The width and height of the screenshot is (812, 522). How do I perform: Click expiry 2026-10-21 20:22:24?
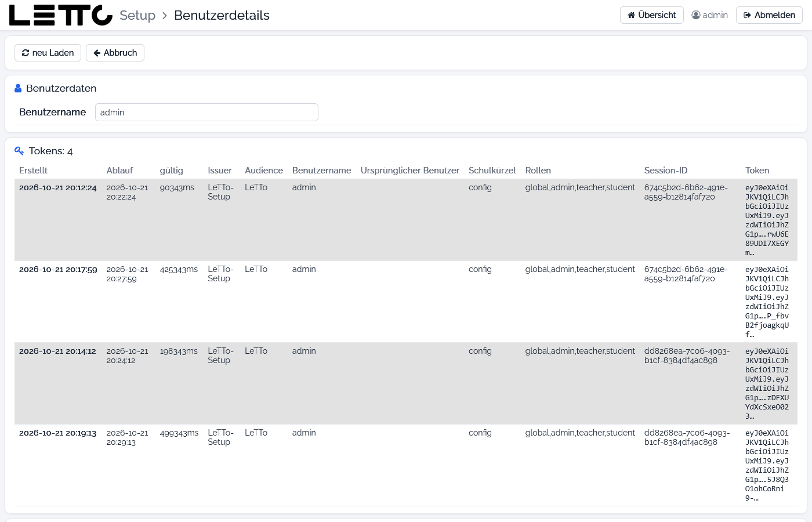[x=128, y=193]
